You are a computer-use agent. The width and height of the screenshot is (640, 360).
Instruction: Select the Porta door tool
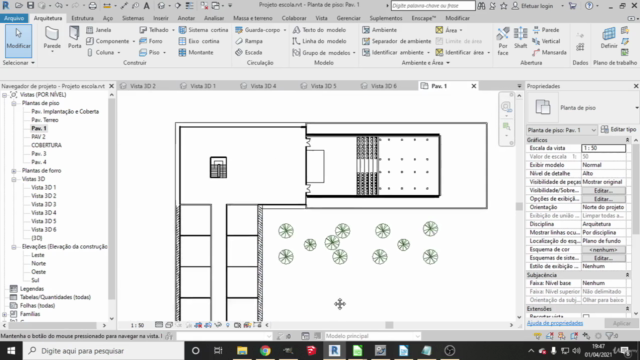click(x=74, y=38)
